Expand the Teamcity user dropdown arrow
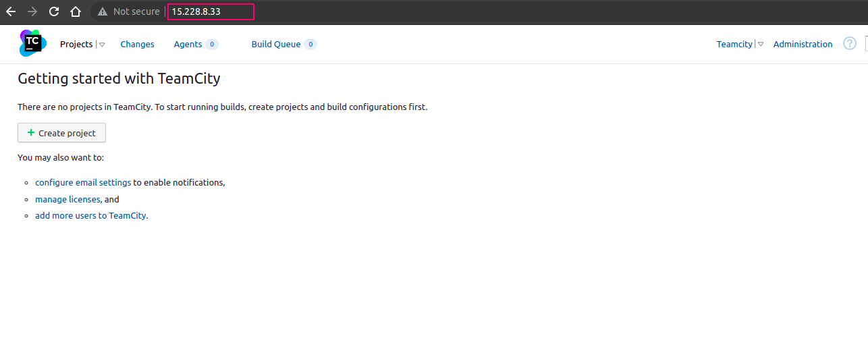This screenshot has width=868, height=357. [x=761, y=45]
